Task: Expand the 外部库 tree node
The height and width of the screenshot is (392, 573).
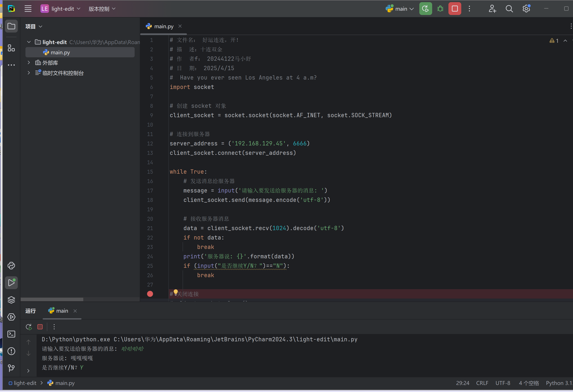Action: click(x=29, y=63)
